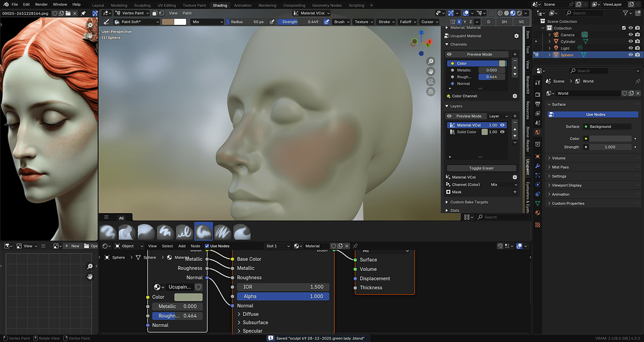This screenshot has height=342, width=644.
Task: Open the Object Data green triangle tab
Action: pos(538,204)
